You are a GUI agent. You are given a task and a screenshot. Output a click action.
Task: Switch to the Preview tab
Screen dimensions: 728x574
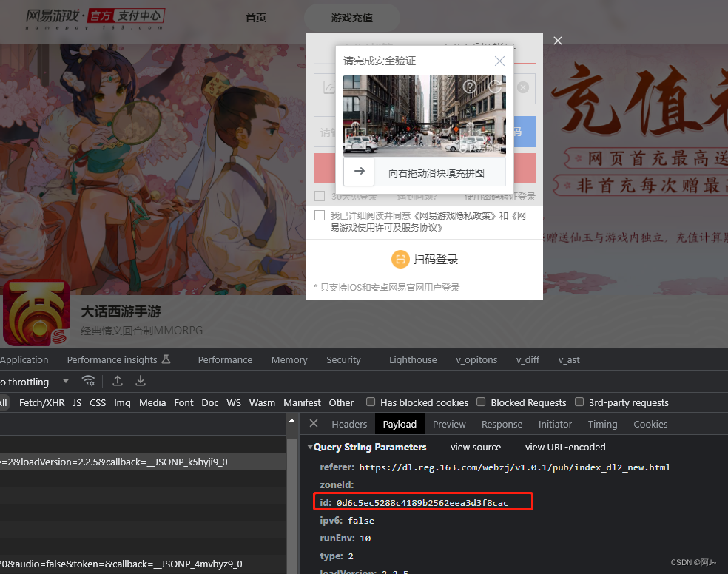449,424
